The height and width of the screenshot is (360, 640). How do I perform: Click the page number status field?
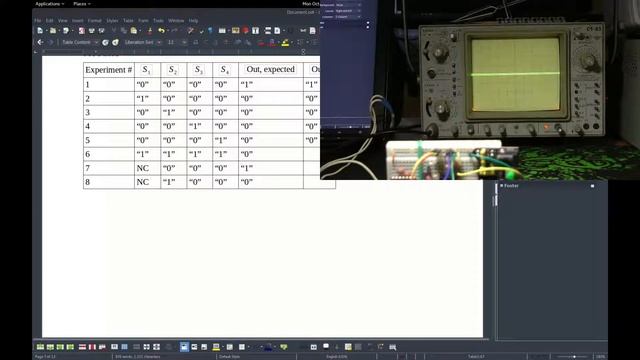pos(45,357)
